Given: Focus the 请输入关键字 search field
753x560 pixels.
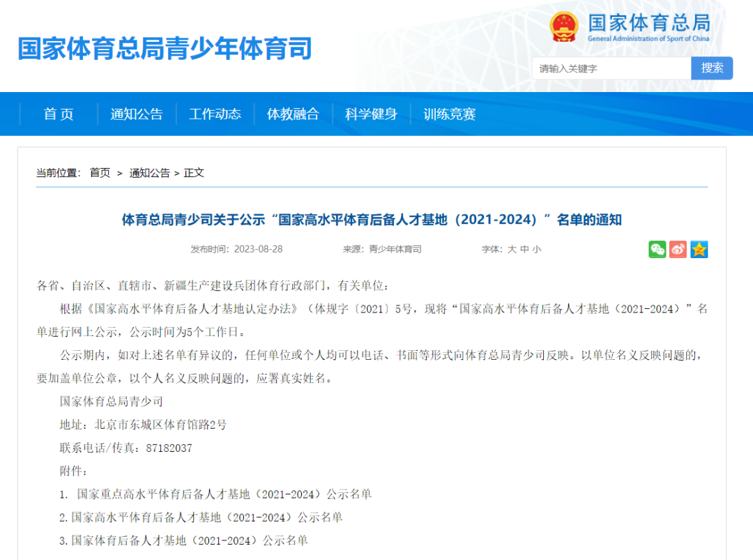Looking at the screenshot, I should click(611, 68).
